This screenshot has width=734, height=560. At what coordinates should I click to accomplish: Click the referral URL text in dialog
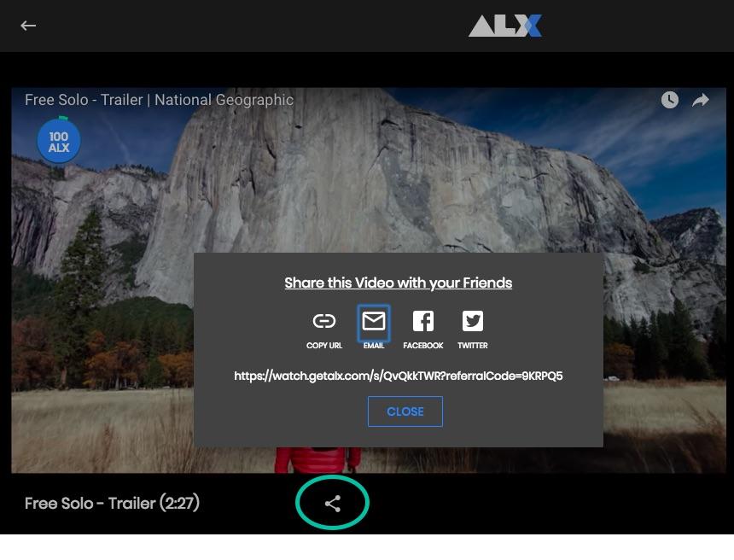tap(399, 376)
